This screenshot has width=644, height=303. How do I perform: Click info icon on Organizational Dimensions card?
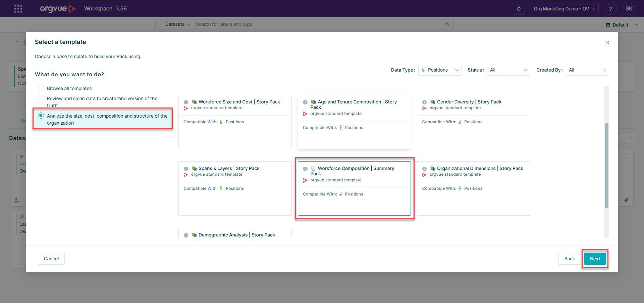coord(424,169)
